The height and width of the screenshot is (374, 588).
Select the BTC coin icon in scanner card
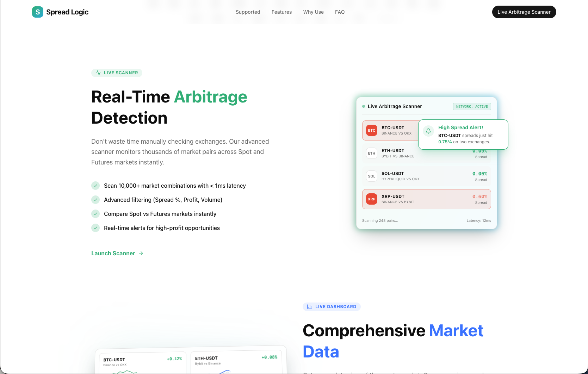371,130
